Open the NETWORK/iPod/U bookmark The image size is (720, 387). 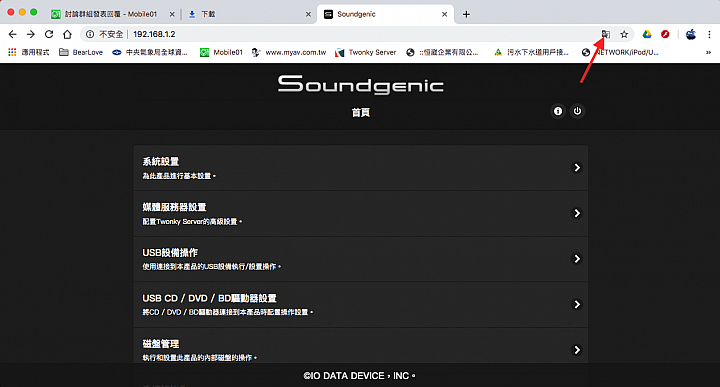pos(620,52)
